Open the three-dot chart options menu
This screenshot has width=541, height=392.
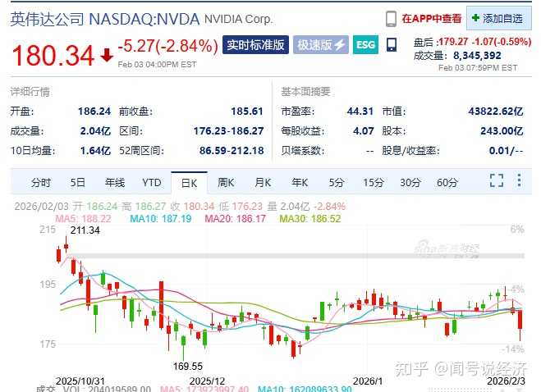tap(519, 180)
